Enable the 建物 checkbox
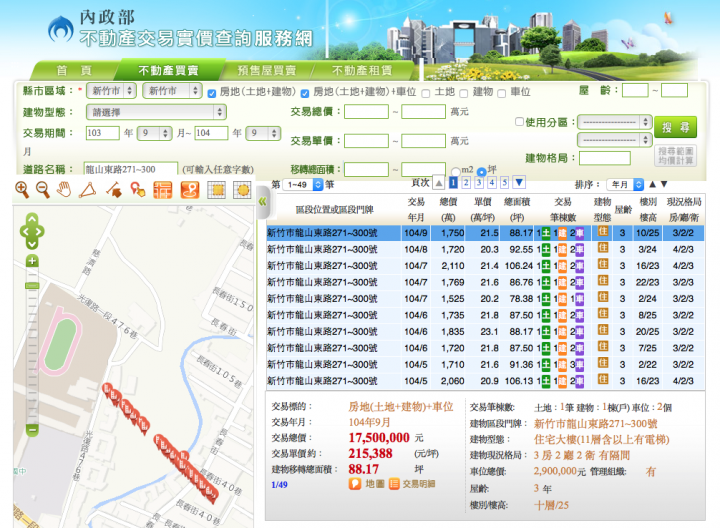Screen dimensions: 720x528 coord(464,94)
